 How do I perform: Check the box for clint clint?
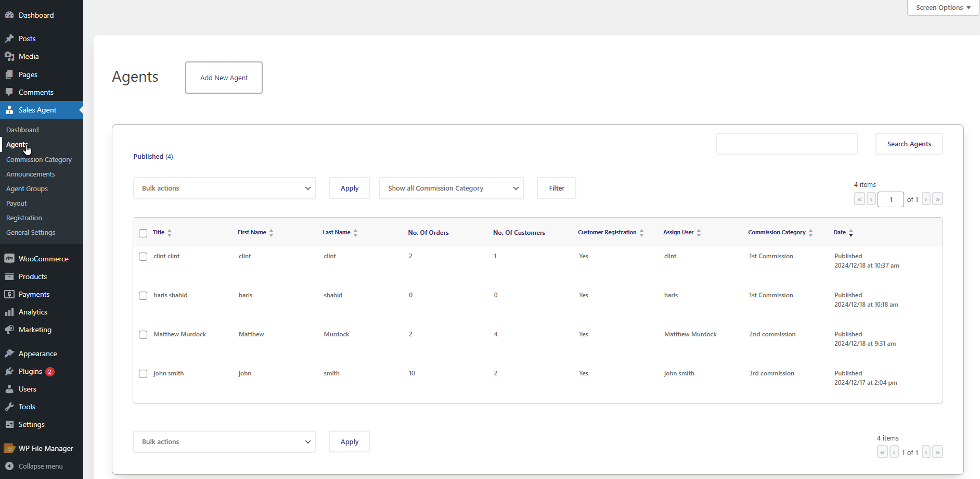143,257
